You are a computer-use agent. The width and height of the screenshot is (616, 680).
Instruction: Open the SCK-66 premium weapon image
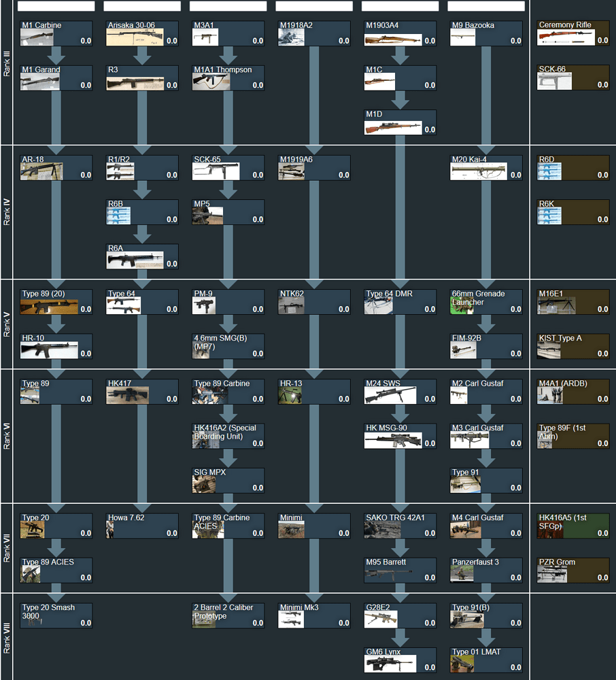[554, 82]
